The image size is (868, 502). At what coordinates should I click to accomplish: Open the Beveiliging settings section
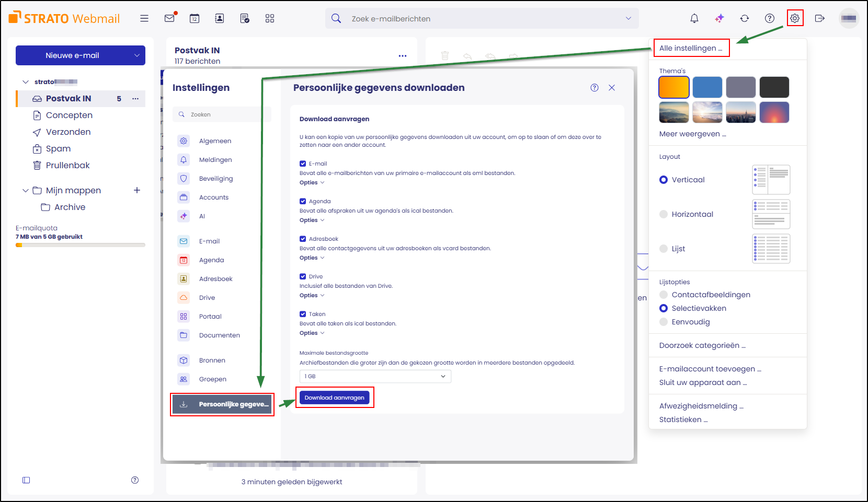point(216,178)
